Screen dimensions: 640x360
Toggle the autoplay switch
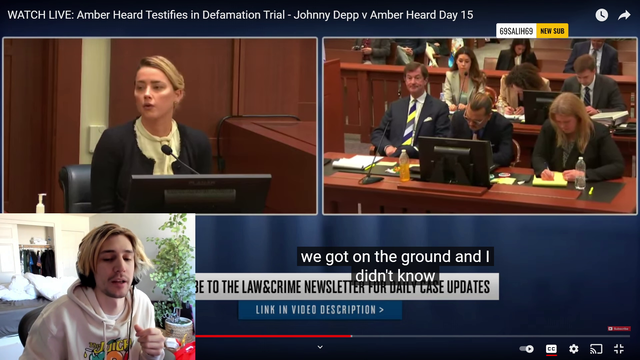pos(527,349)
